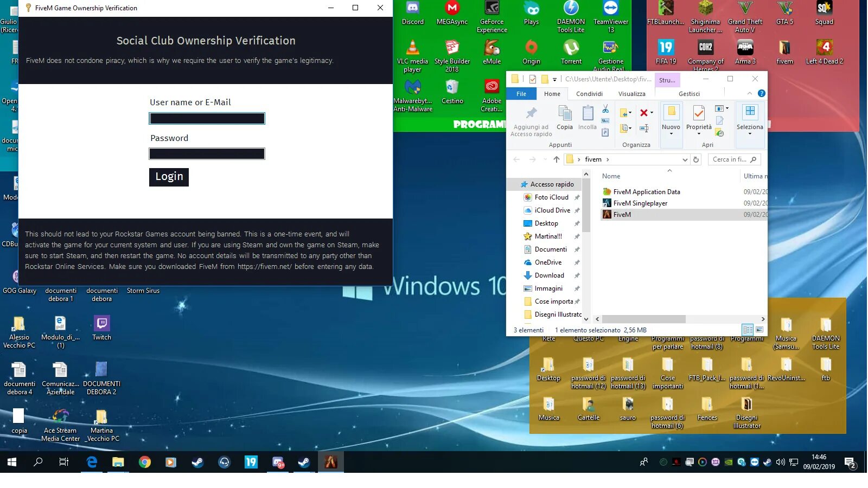
Task: Select the FiveM Singleplayer shortcut
Action: click(x=640, y=203)
